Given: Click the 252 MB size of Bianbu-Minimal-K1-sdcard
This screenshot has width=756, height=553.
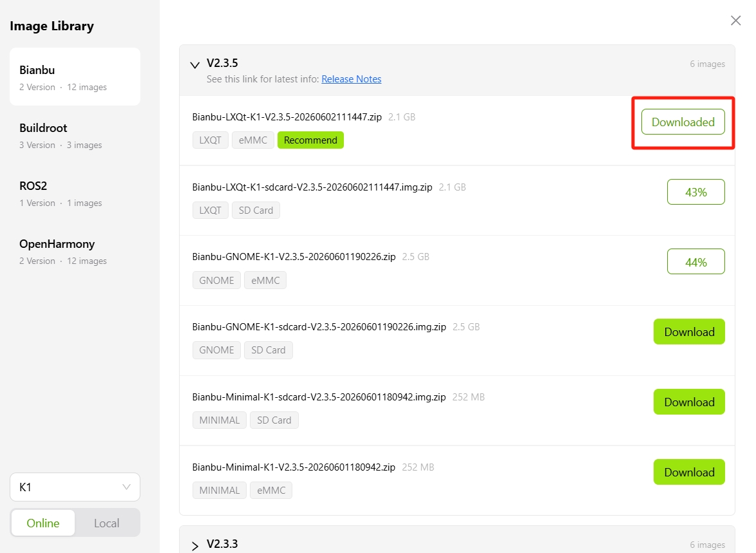Looking at the screenshot, I should 468,397.
